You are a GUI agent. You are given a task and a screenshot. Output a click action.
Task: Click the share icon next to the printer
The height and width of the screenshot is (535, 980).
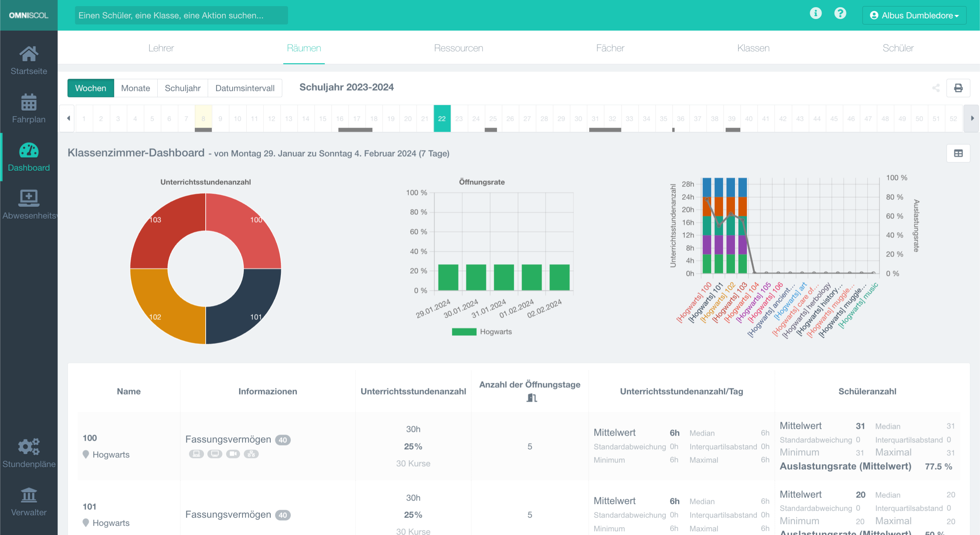937,88
